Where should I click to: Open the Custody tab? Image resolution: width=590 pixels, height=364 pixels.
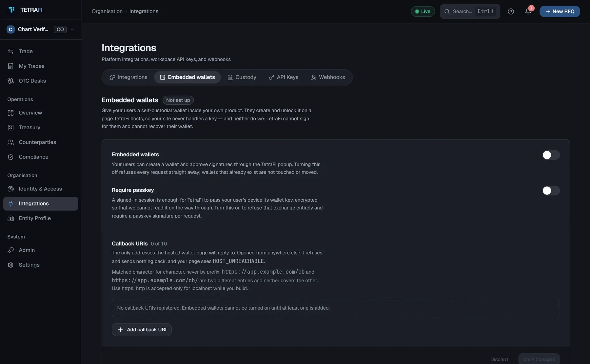(242, 77)
